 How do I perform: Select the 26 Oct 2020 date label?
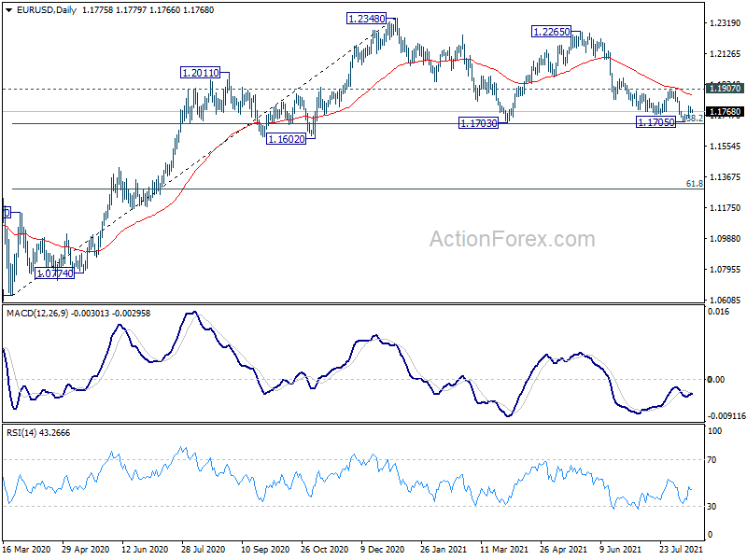pyautogui.click(x=324, y=549)
